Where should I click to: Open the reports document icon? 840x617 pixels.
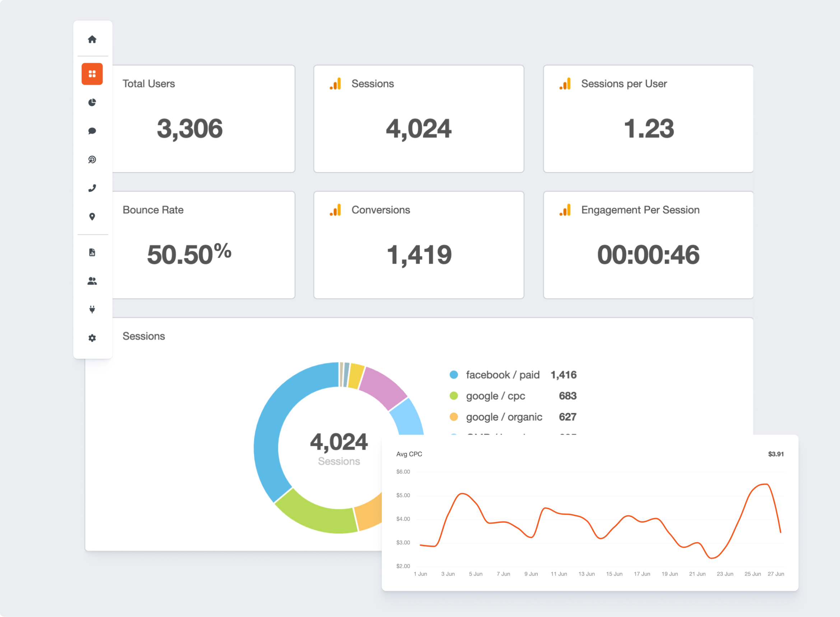click(x=92, y=252)
